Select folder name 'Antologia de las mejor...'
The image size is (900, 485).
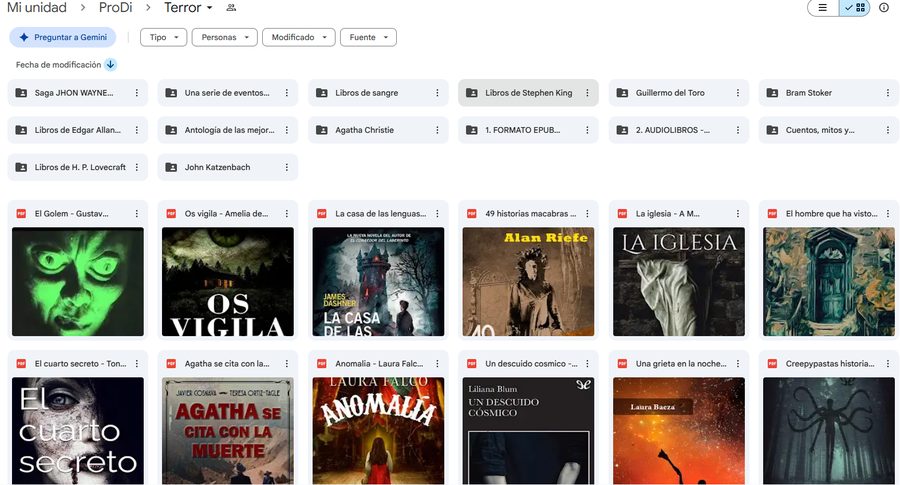click(230, 130)
